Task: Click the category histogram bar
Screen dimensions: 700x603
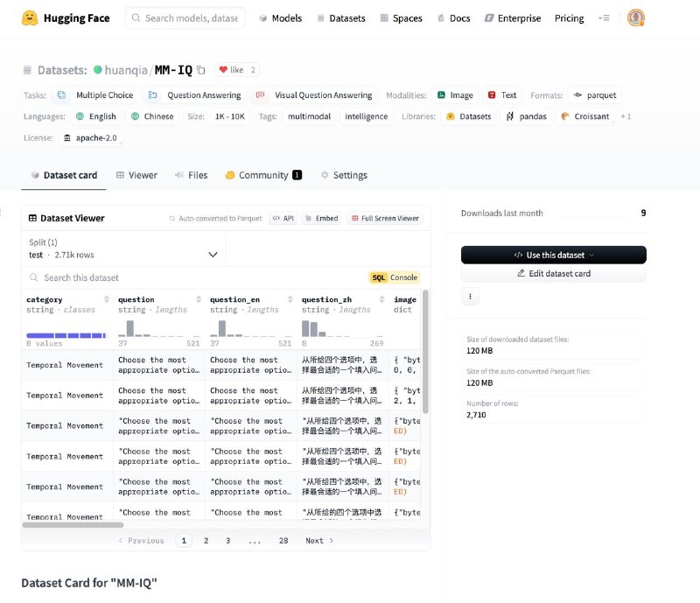Action: click(66, 335)
